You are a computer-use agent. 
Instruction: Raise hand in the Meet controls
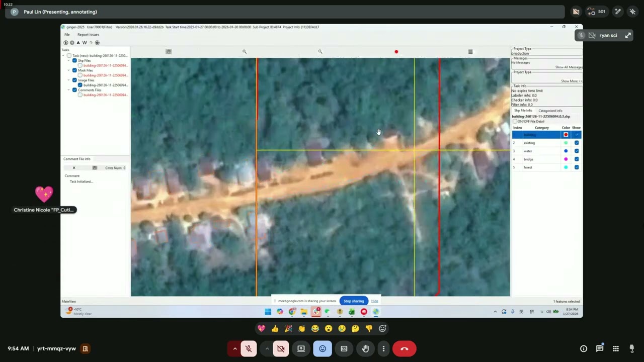(365, 348)
